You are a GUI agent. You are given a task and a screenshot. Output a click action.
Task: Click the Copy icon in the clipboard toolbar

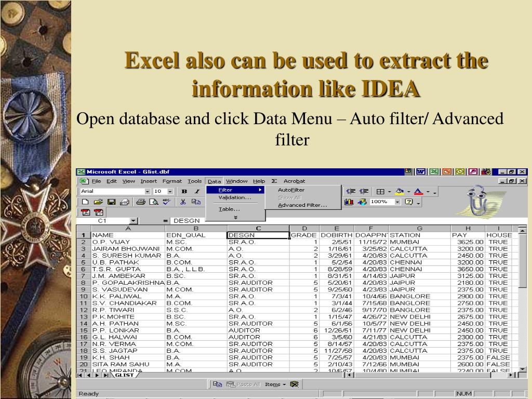(x=217, y=384)
